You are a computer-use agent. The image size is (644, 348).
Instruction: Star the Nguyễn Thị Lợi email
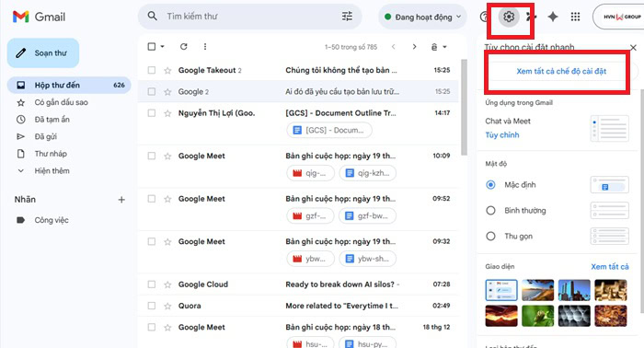167,113
